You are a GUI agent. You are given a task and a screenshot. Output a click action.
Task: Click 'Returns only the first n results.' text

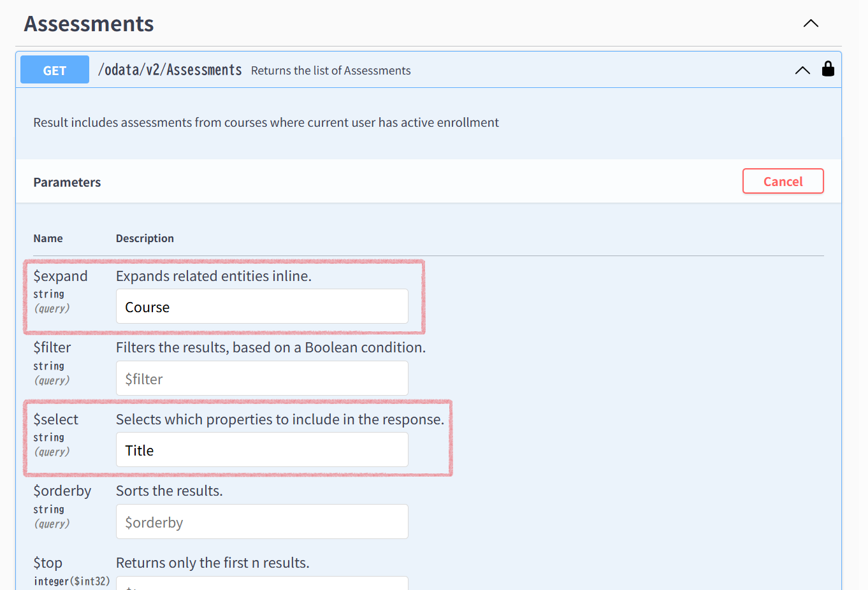pos(212,563)
